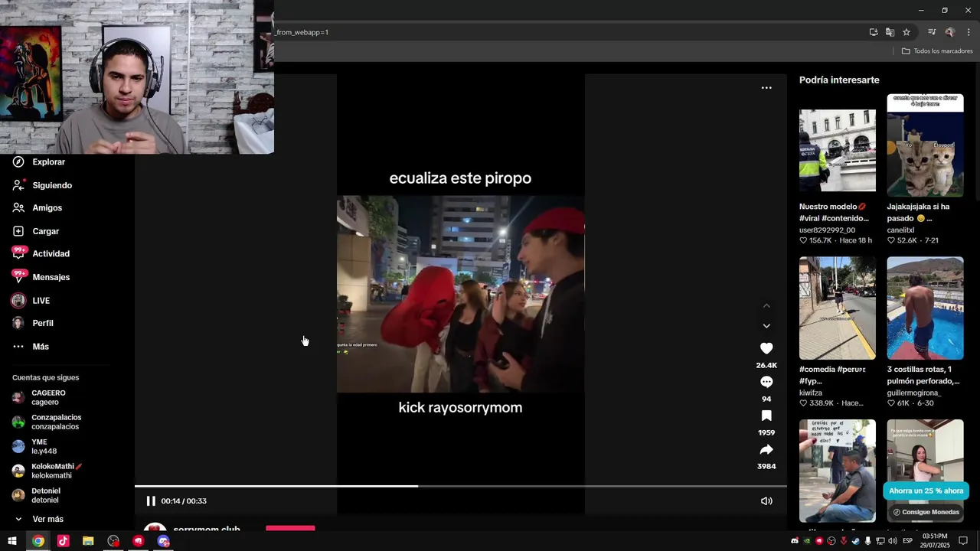Click the center of the playing video

coord(460,294)
